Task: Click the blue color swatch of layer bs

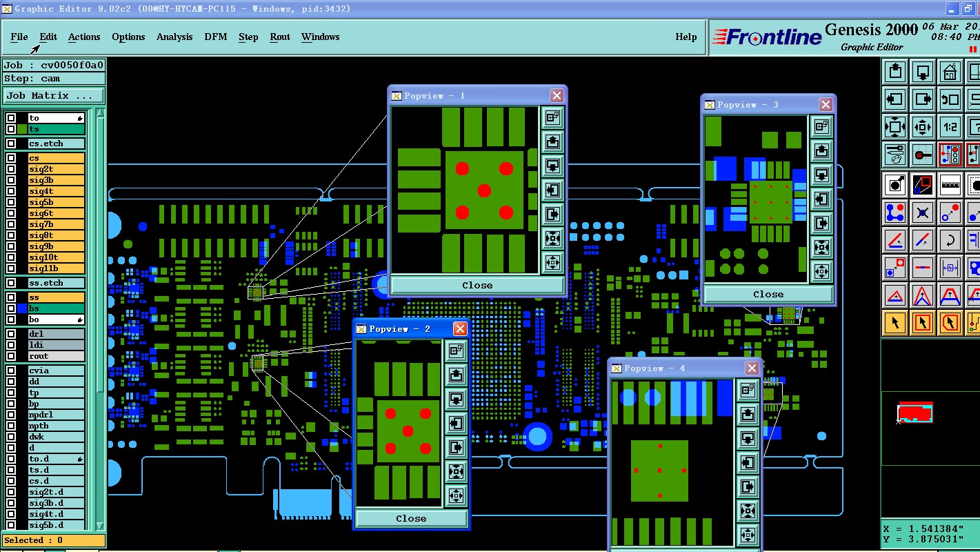Action: click(x=22, y=308)
